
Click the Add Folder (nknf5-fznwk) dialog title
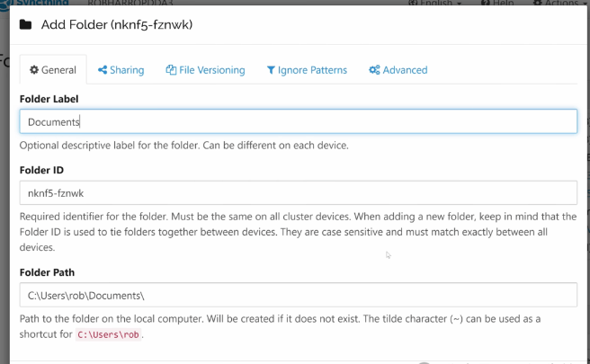(117, 25)
